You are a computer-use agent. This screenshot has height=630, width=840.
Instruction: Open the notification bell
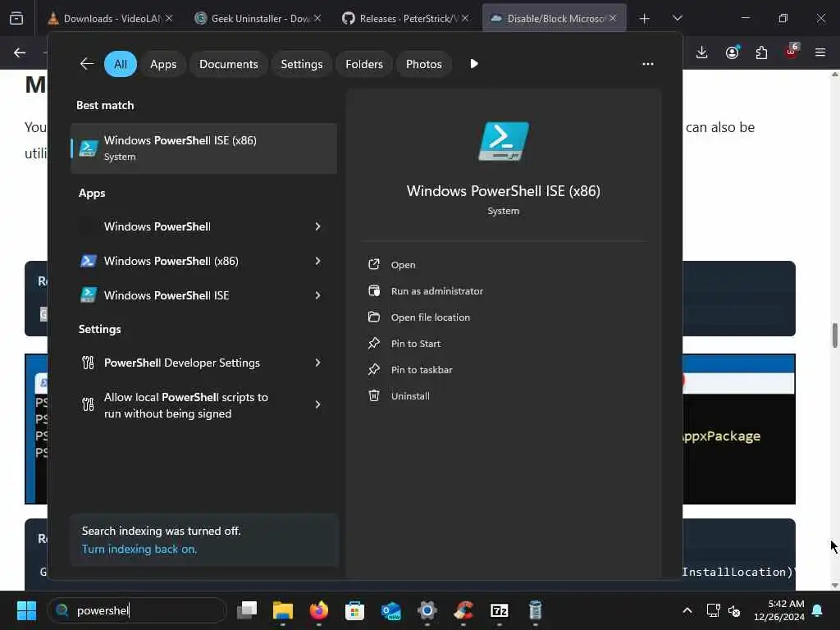(x=818, y=610)
